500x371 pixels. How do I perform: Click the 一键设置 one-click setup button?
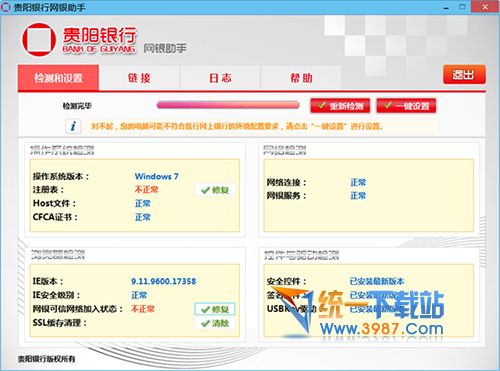click(406, 106)
